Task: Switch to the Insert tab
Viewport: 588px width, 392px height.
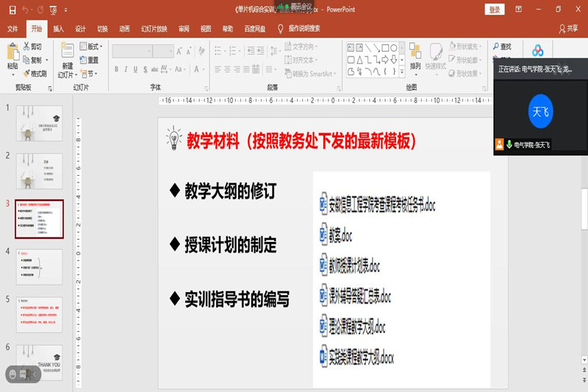Action: (x=58, y=29)
